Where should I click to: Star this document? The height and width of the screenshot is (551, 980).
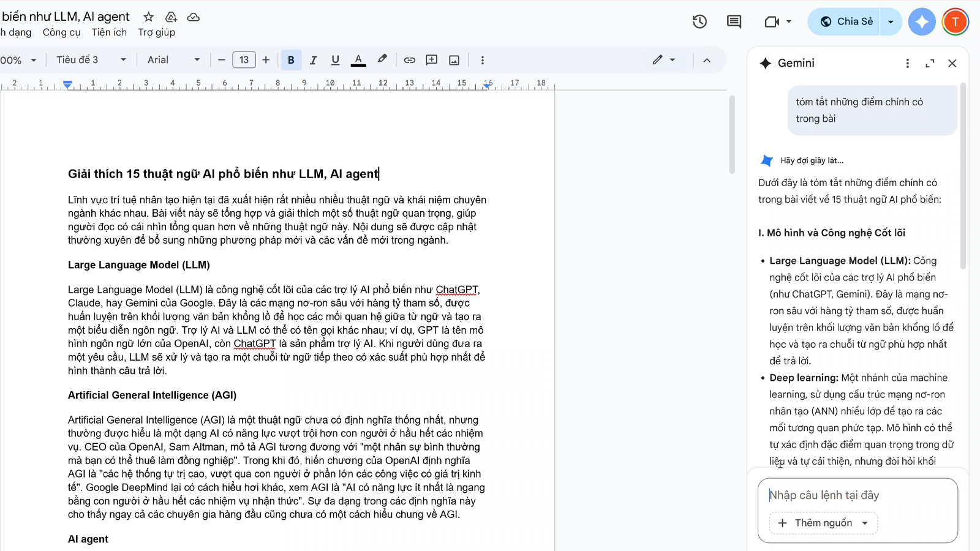tap(148, 17)
